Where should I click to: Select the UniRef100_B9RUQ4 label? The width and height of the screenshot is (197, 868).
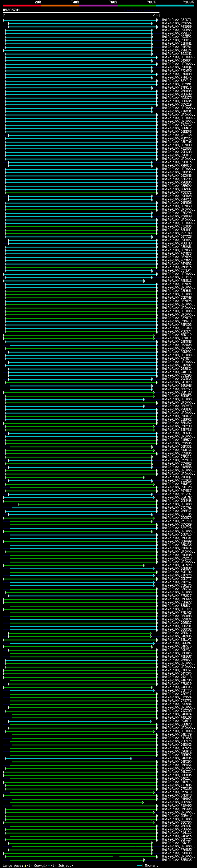pyautogui.click(x=177, y=67)
